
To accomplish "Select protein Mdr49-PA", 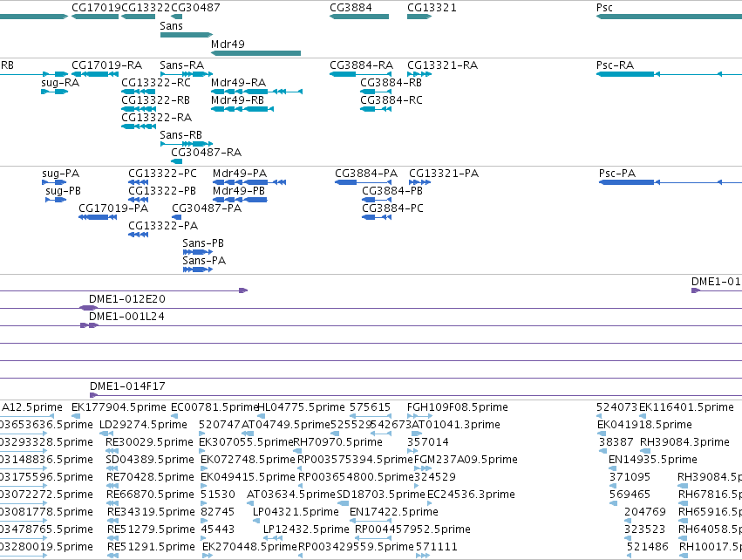I will click(240, 174).
